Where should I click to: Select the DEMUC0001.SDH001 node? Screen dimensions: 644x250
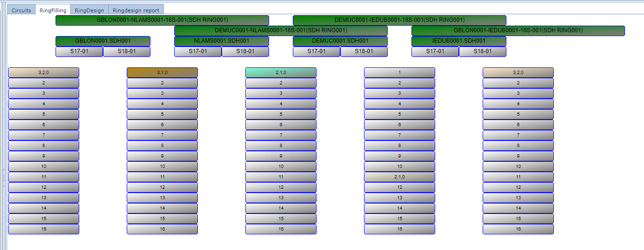click(340, 41)
